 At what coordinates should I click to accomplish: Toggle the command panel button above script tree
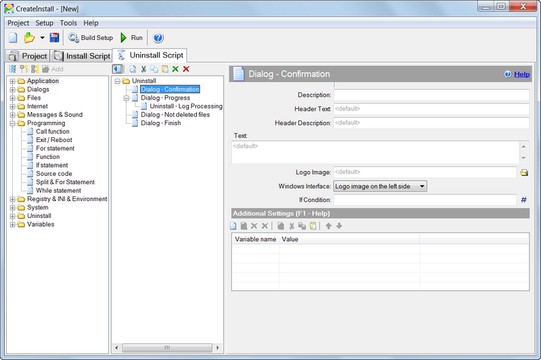coord(118,69)
